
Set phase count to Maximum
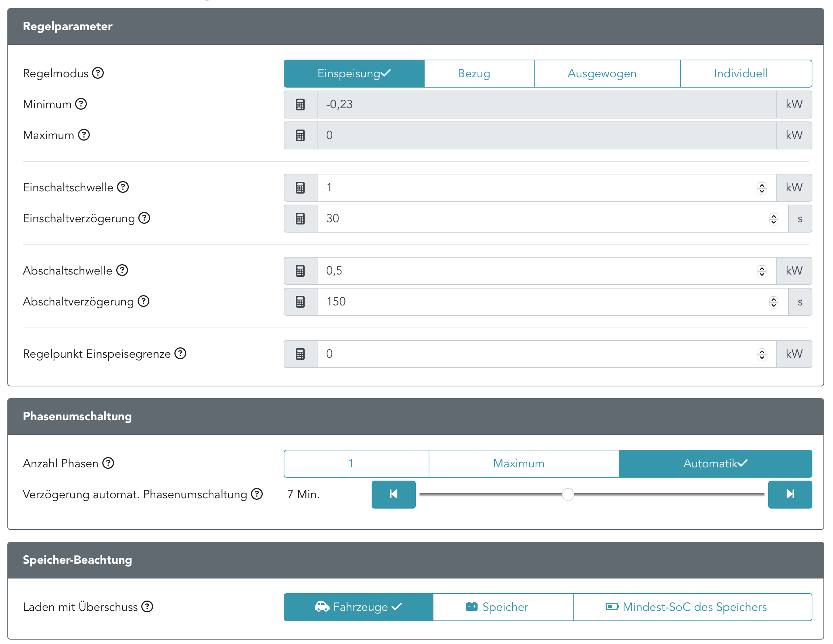pos(518,463)
